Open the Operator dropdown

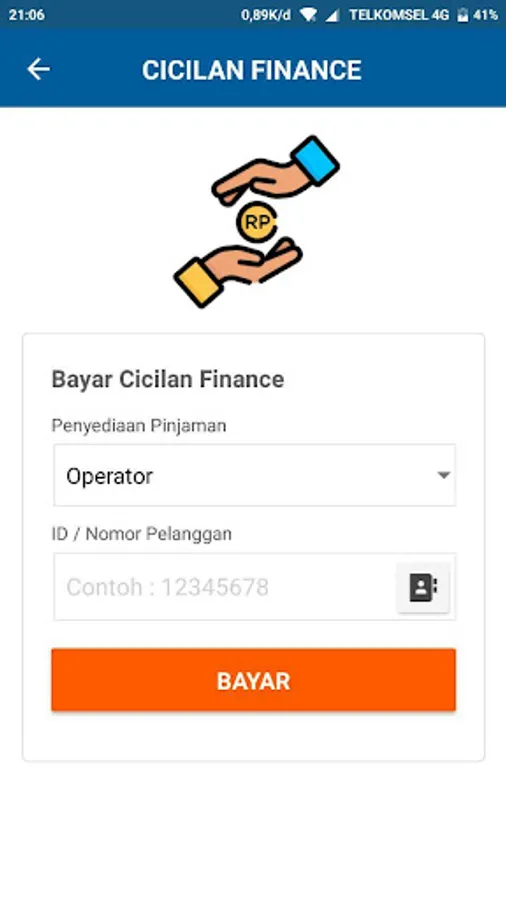click(254, 475)
